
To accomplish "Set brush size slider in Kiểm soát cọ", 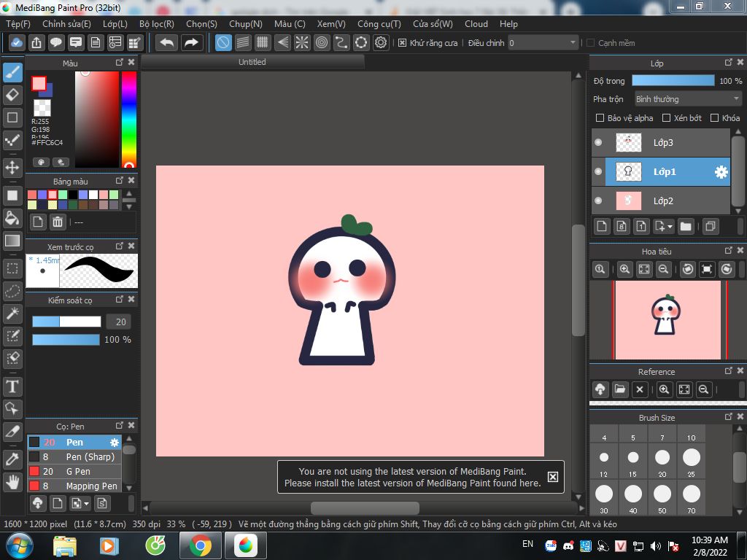I will pyautogui.click(x=66, y=322).
